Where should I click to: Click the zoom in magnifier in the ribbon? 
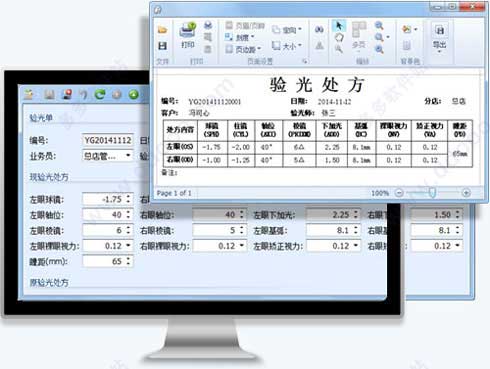click(x=379, y=49)
